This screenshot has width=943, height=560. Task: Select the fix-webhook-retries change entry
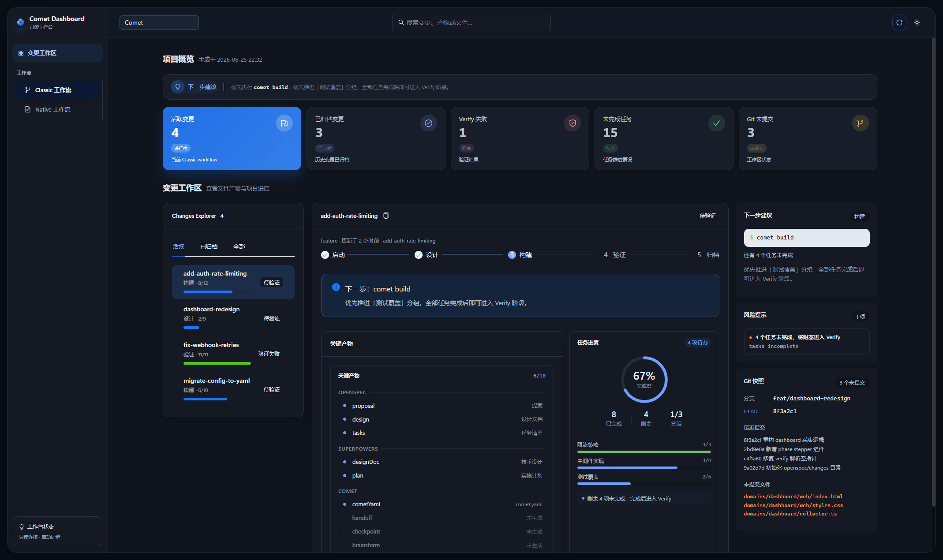click(233, 354)
